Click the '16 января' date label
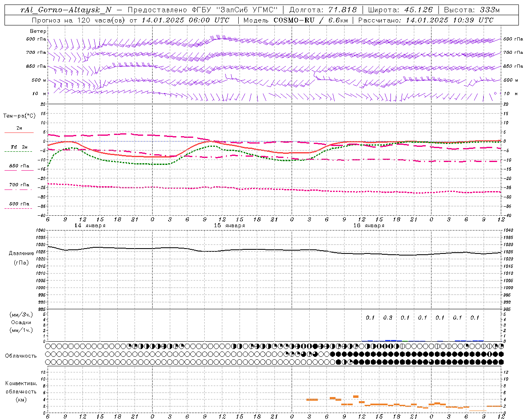The height and width of the screenshot is (420, 525). click(x=369, y=226)
